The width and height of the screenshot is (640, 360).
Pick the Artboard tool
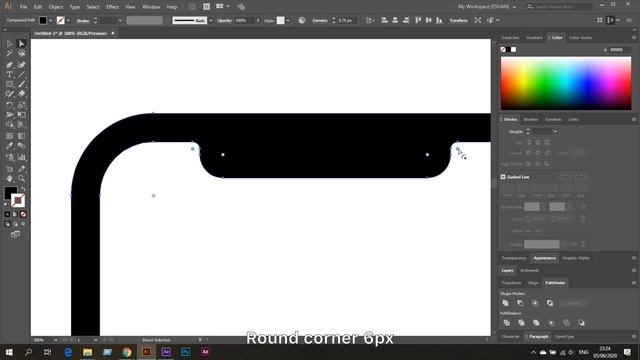point(9,169)
